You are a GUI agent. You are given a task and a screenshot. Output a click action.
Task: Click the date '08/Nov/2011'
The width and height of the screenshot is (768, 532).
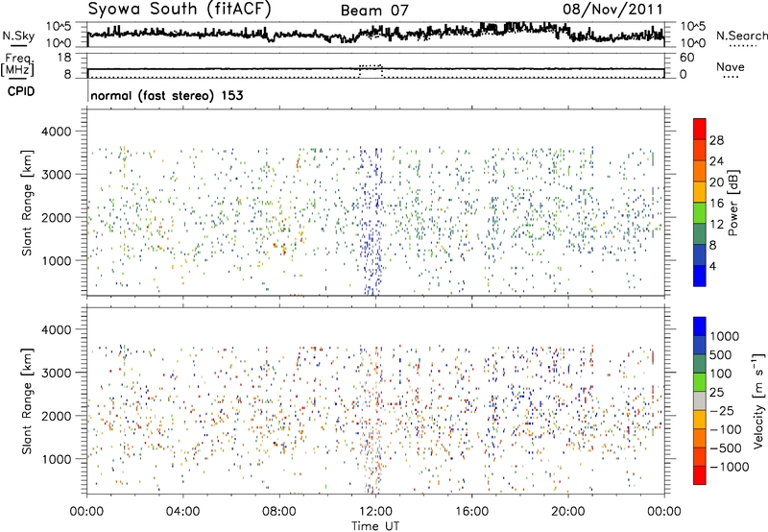pyautogui.click(x=612, y=10)
